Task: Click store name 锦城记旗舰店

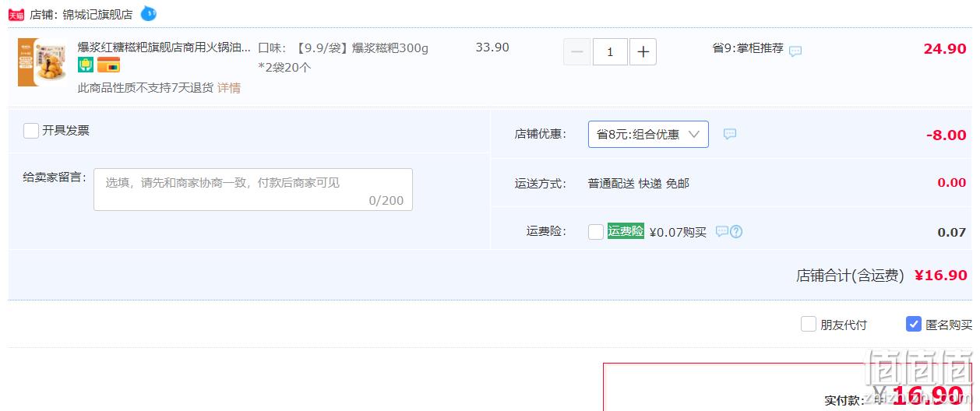Action: tap(97, 15)
